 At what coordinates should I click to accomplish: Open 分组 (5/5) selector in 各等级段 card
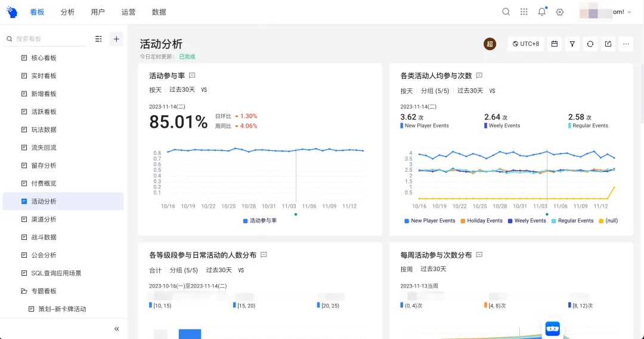point(184,270)
